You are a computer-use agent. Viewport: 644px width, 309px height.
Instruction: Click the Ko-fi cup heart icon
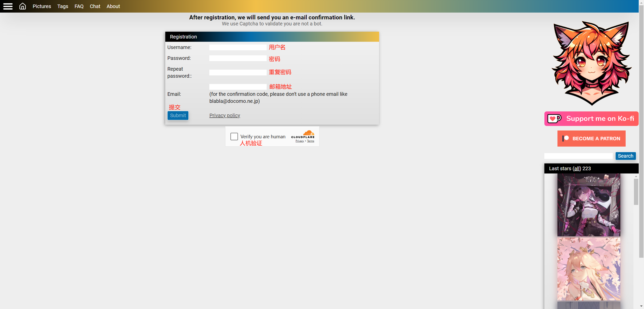pyautogui.click(x=554, y=118)
